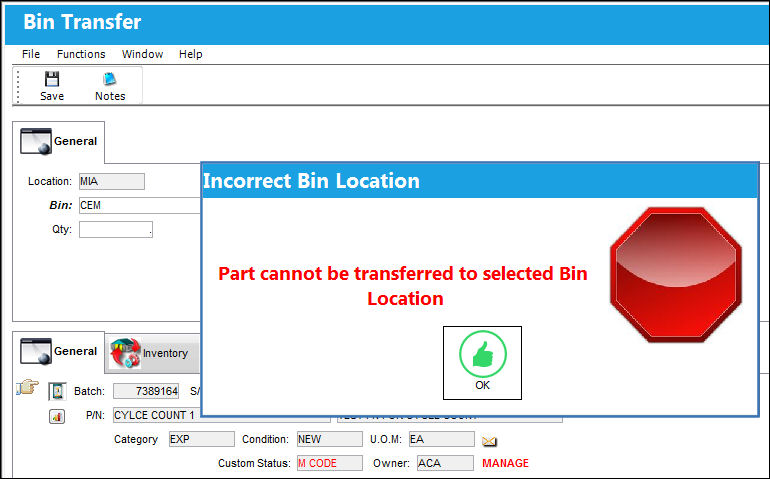Click the document icon next to Batch label
Screen dimensions: 770x479
(x=57, y=391)
